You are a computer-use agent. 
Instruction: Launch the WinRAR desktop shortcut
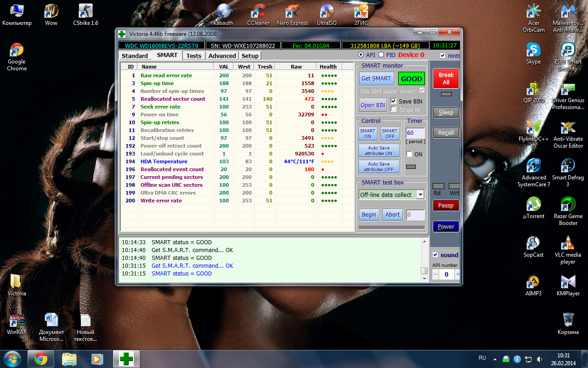17,324
